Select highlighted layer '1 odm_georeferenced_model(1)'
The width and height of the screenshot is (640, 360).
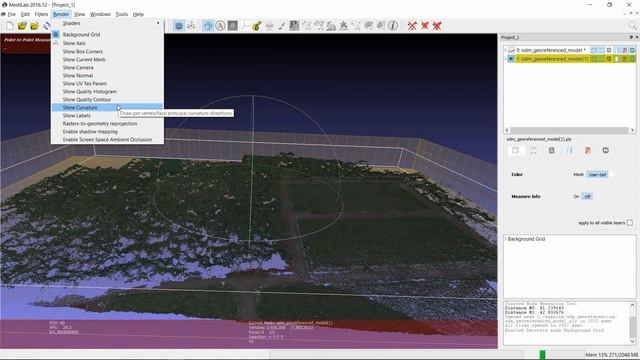tap(552, 59)
